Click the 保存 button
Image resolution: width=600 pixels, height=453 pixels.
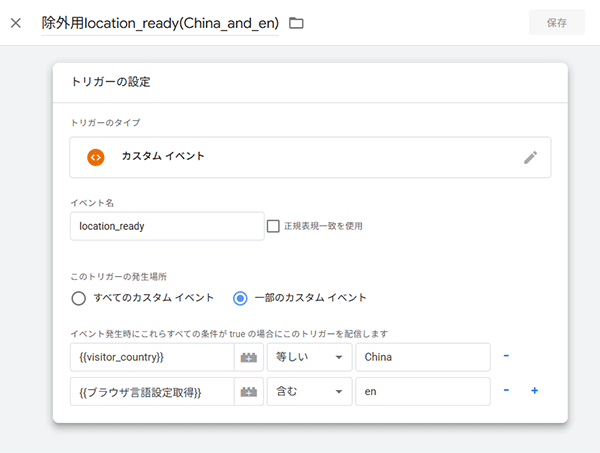558,22
